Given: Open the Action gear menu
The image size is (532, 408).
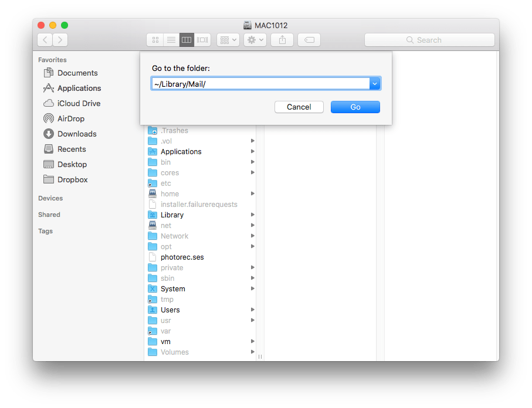Looking at the screenshot, I should click(x=255, y=40).
